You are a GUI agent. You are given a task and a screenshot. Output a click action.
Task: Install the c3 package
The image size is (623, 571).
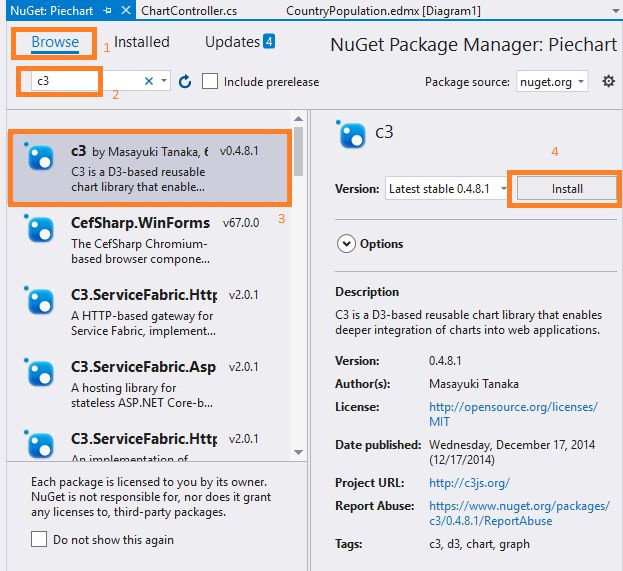click(567, 189)
